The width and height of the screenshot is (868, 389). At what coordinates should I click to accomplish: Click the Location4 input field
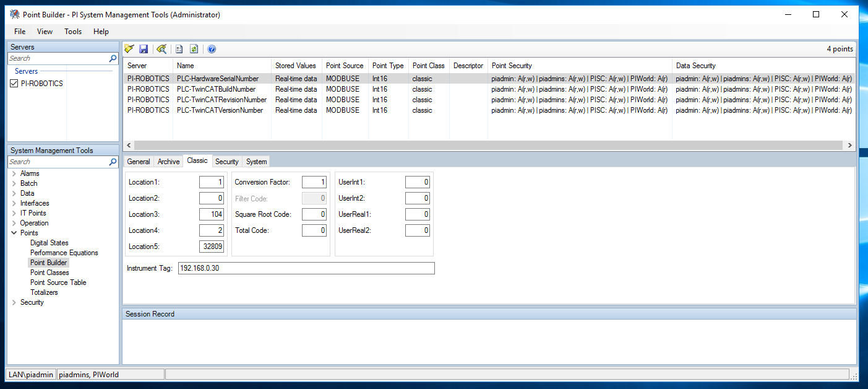pos(212,230)
